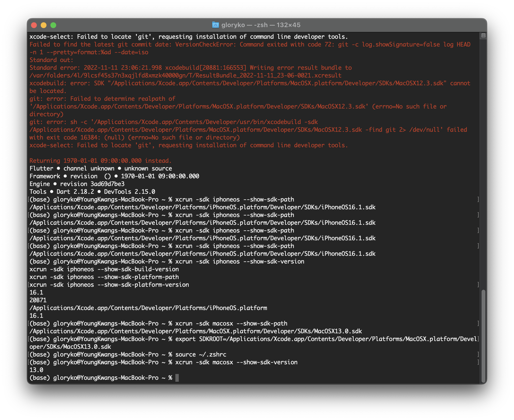Image resolution: width=514 pixels, height=420 pixels.
Task: Minimize the window using the yellow button
Action: [x=44, y=25]
